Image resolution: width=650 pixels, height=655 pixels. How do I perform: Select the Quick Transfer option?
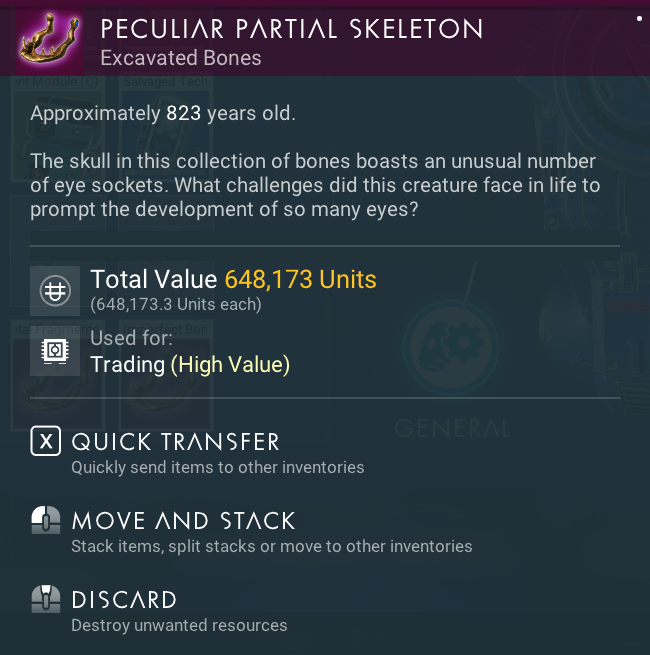[175, 442]
